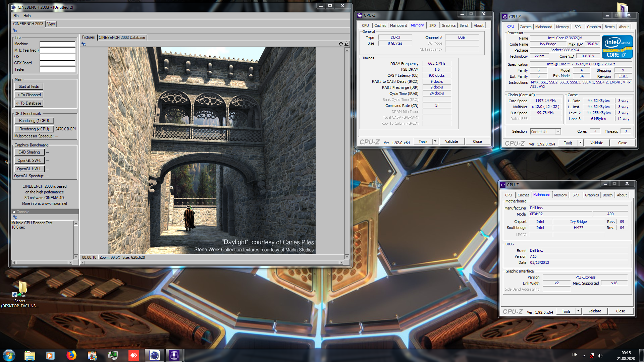Click the "665.1 MHz" DRAM Frequency value

pyautogui.click(x=437, y=63)
